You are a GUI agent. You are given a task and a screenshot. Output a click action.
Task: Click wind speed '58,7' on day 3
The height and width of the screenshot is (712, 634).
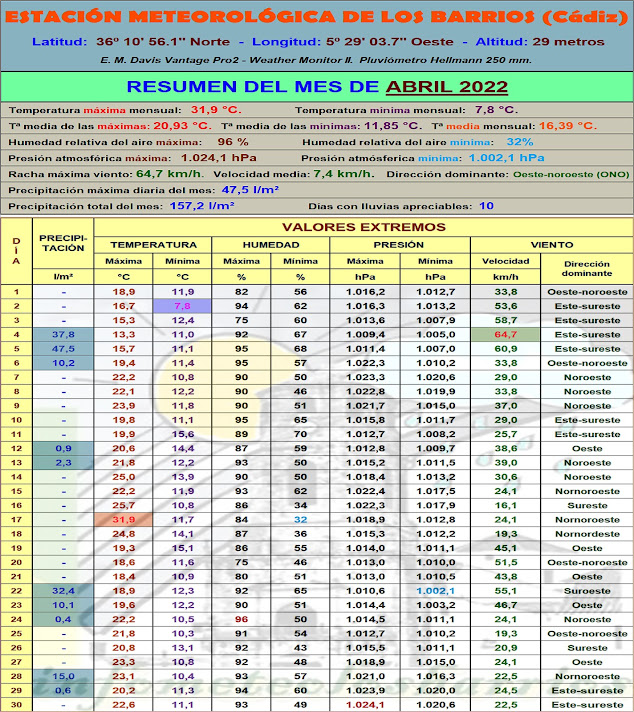[x=505, y=320]
